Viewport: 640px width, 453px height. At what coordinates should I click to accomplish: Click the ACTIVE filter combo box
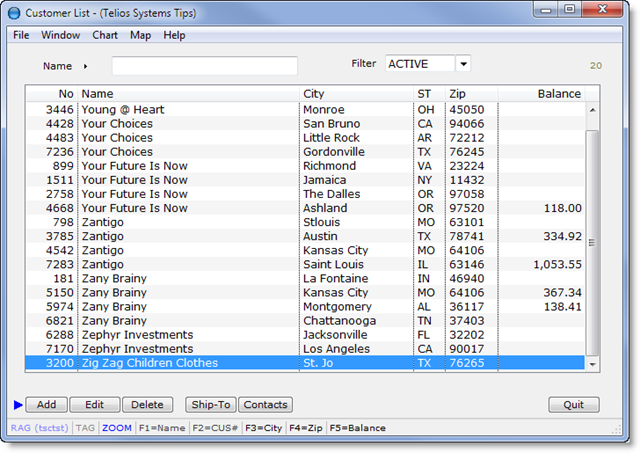coord(419,64)
